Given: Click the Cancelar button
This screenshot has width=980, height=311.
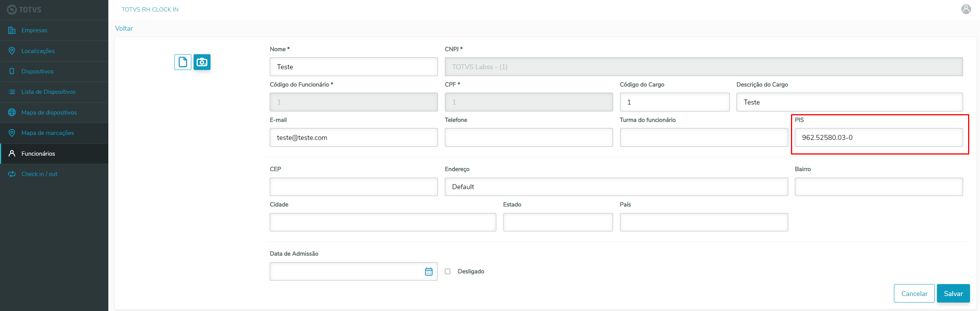Looking at the screenshot, I should tap(914, 293).
